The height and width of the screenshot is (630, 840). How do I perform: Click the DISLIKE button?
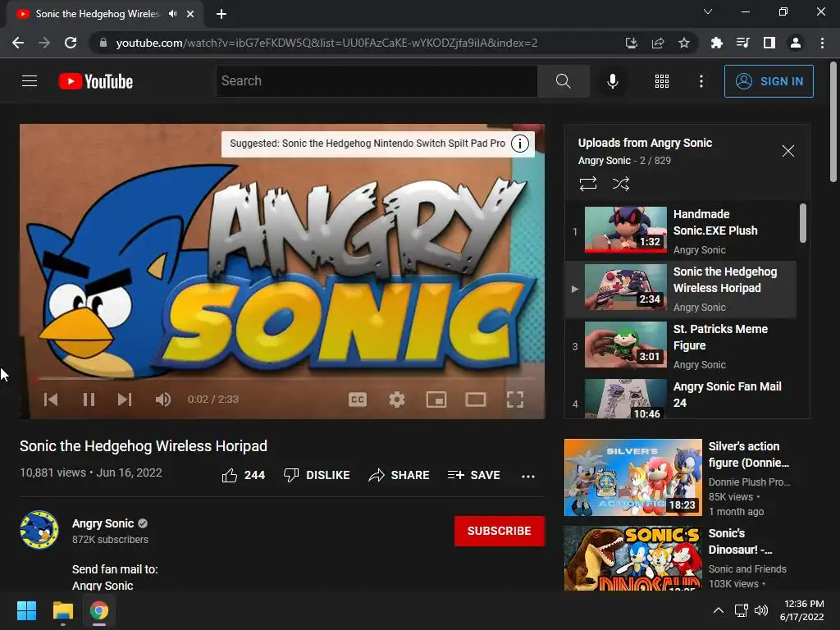click(317, 475)
